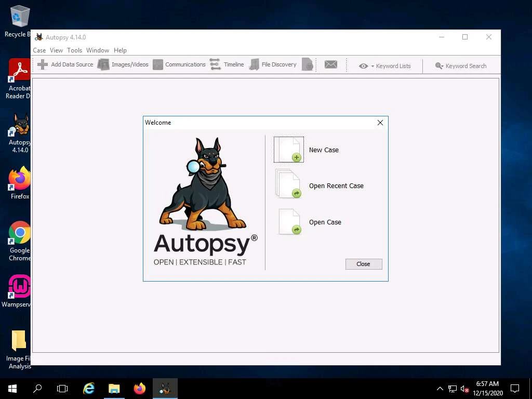532x399 pixels.
Task: Click the taskbar search magnifier
Action: 37,389
